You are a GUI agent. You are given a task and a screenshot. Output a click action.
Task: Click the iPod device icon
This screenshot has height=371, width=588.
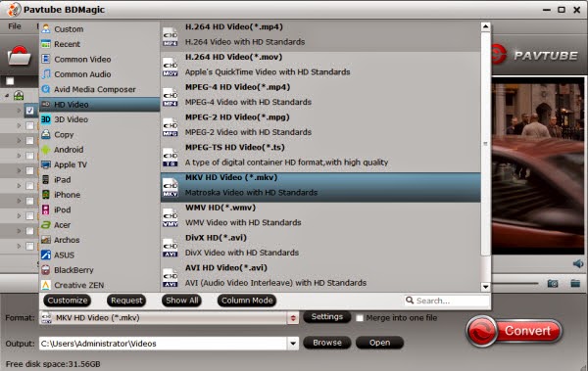pyautogui.click(x=46, y=209)
